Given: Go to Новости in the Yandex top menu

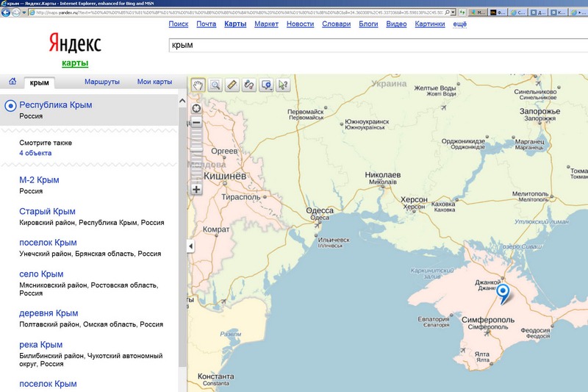Looking at the screenshot, I should (300, 24).
